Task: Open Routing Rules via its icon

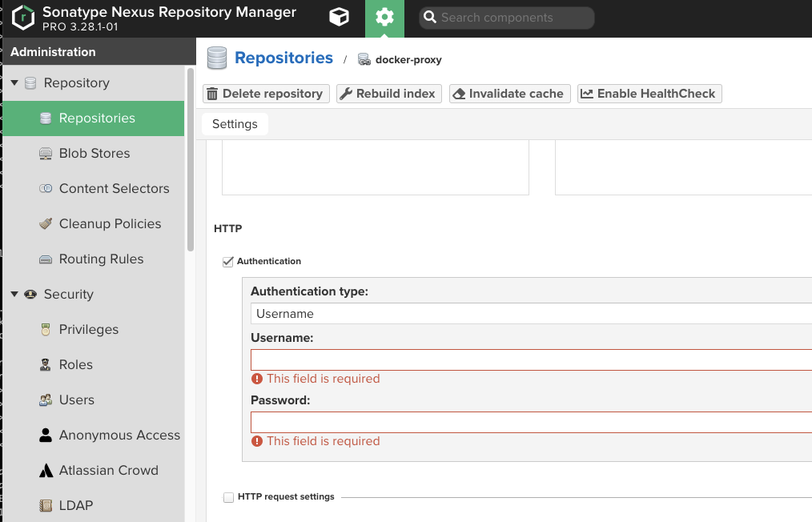Action: (46, 259)
